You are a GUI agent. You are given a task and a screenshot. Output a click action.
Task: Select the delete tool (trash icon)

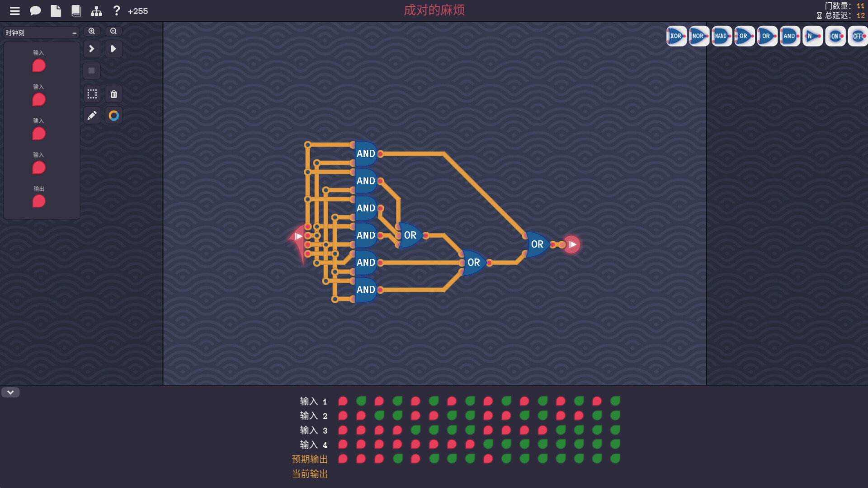point(113,94)
